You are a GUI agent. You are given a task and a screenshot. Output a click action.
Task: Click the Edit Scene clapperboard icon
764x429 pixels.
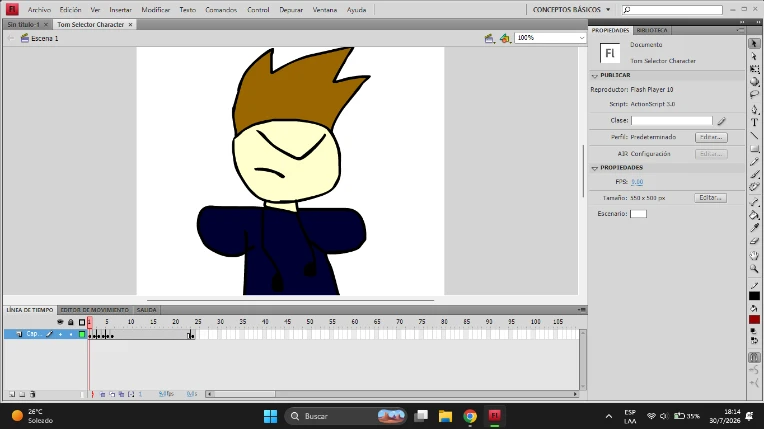[x=489, y=38]
